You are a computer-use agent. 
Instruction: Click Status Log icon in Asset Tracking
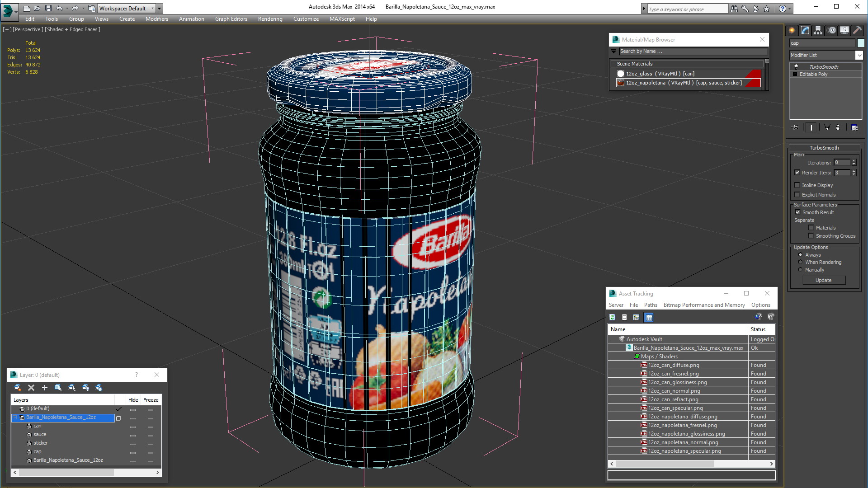(624, 317)
